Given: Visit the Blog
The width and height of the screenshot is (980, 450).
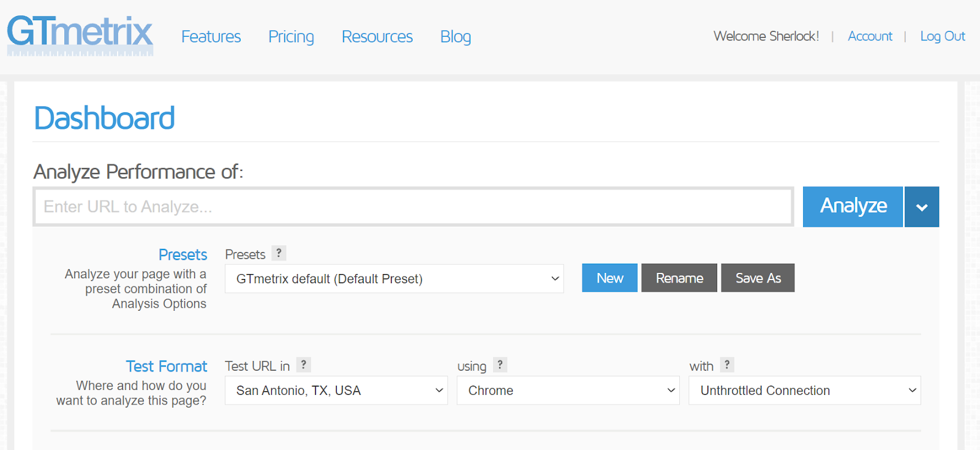Looking at the screenshot, I should tap(456, 37).
